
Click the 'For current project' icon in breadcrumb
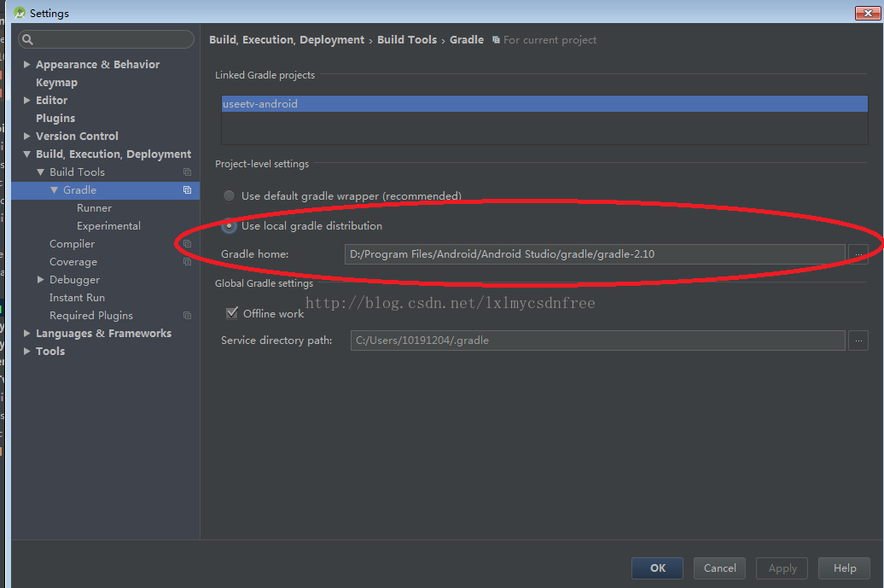pyautogui.click(x=496, y=40)
